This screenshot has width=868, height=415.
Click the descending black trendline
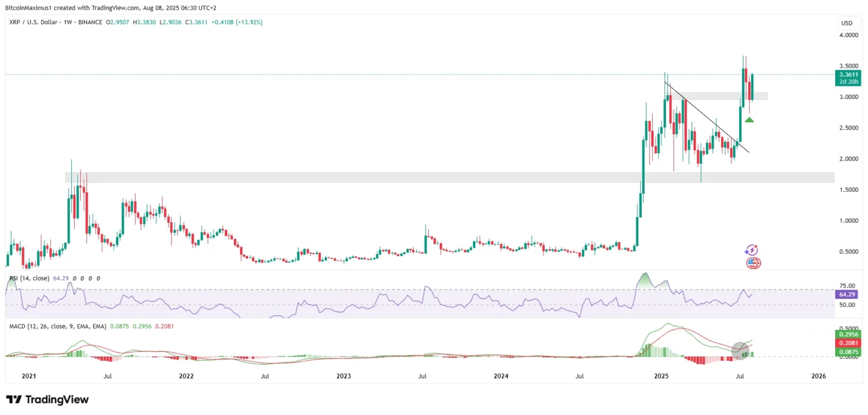[x=706, y=118]
